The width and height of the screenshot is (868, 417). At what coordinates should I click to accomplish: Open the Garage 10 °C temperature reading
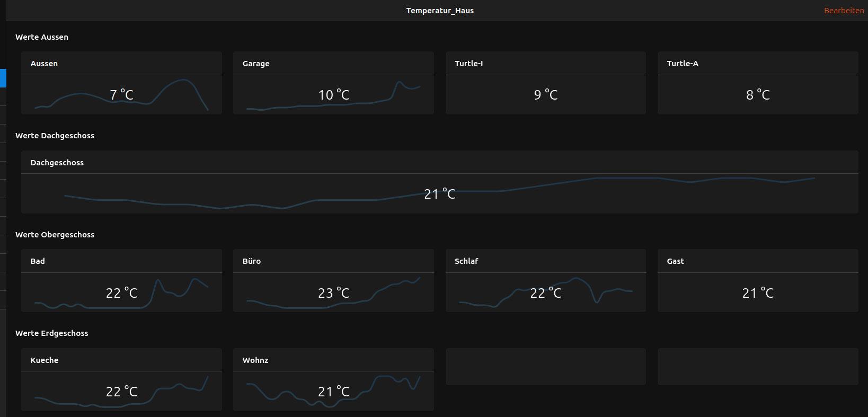[x=333, y=95]
